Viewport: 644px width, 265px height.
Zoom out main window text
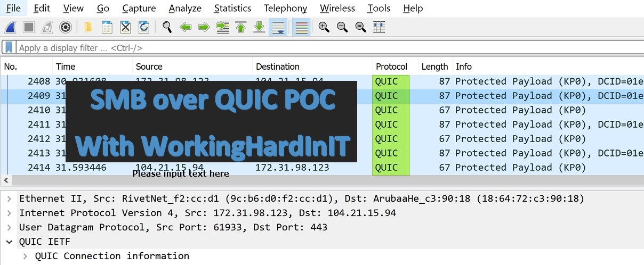(x=342, y=27)
